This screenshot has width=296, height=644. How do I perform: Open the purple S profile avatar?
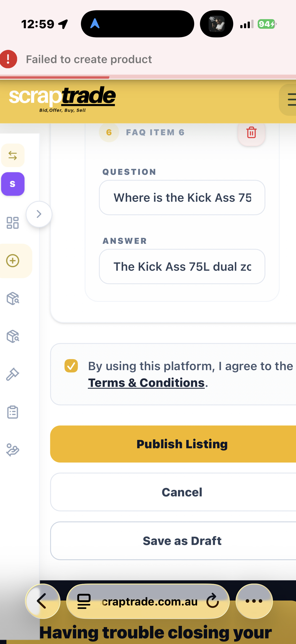[x=13, y=184]
